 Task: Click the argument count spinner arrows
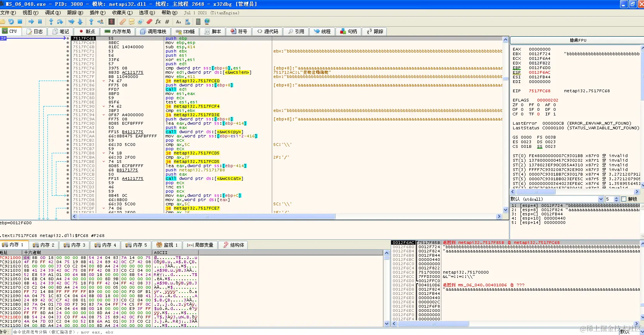tap(616, 199)
